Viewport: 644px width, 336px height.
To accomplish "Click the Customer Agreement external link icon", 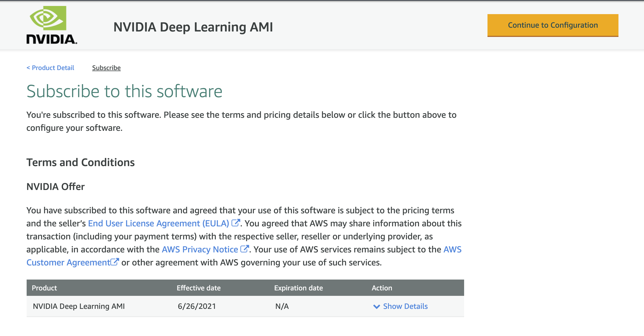I will 115,262.
